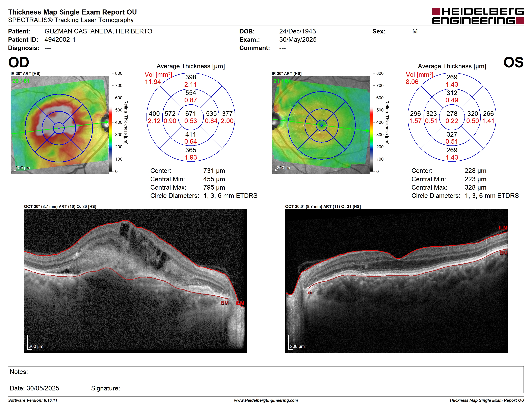Click the Patient ID 4942002-1
This screenshot has height=411, width=532.
pos(60,40)
